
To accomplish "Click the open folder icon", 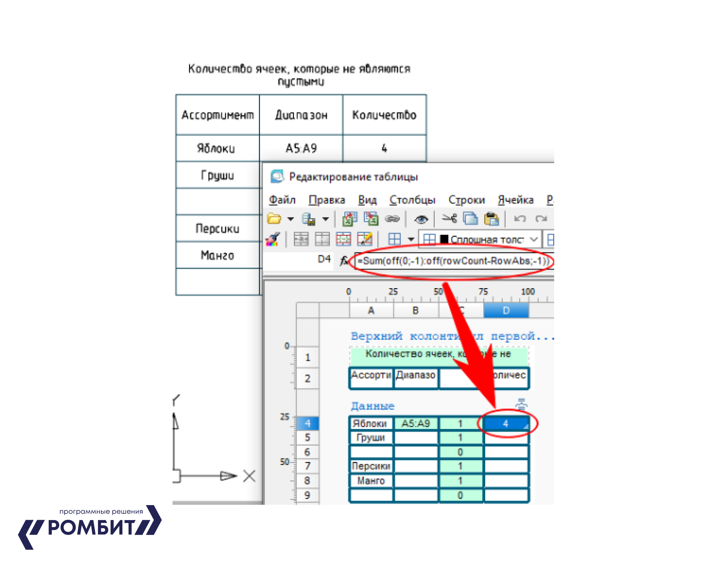I will pos(274,219).
